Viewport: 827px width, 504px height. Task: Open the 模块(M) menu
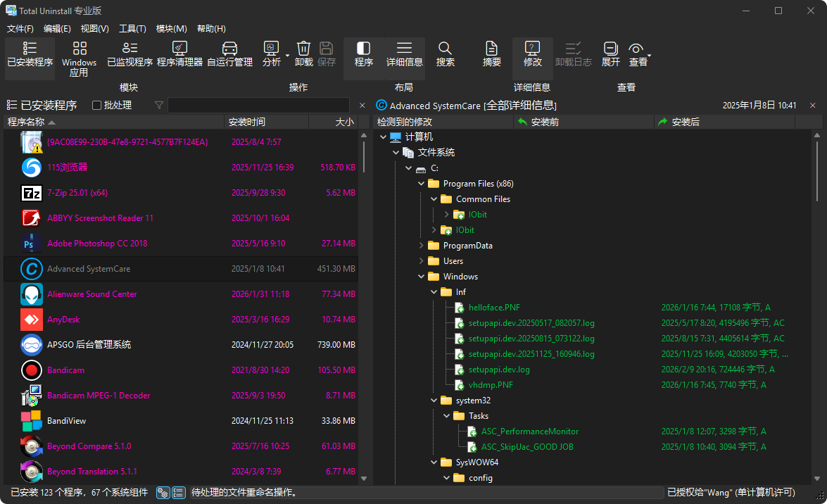point(172,28)
